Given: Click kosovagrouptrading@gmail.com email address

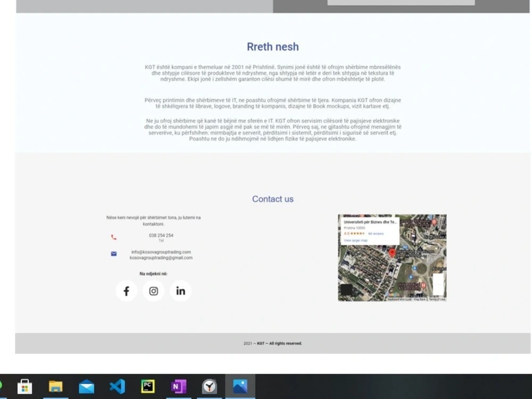Looking at the screenshot, I should (x=161, y=257).
